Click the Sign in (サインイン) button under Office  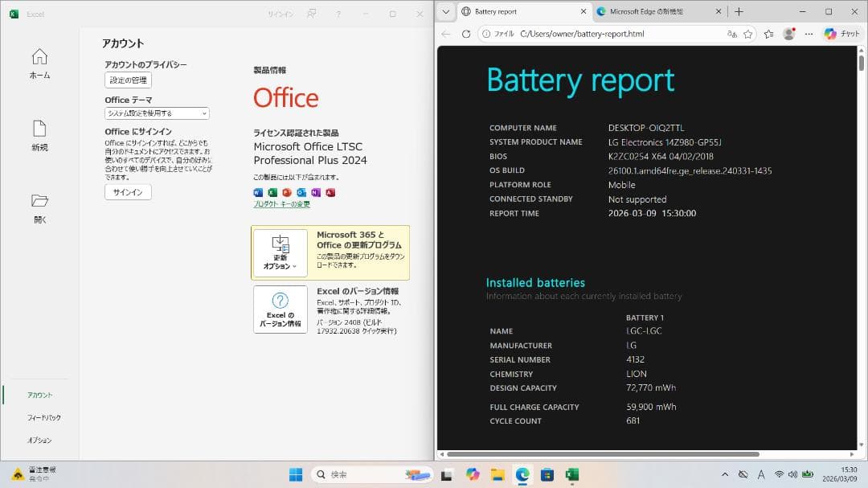coord(128,192)
